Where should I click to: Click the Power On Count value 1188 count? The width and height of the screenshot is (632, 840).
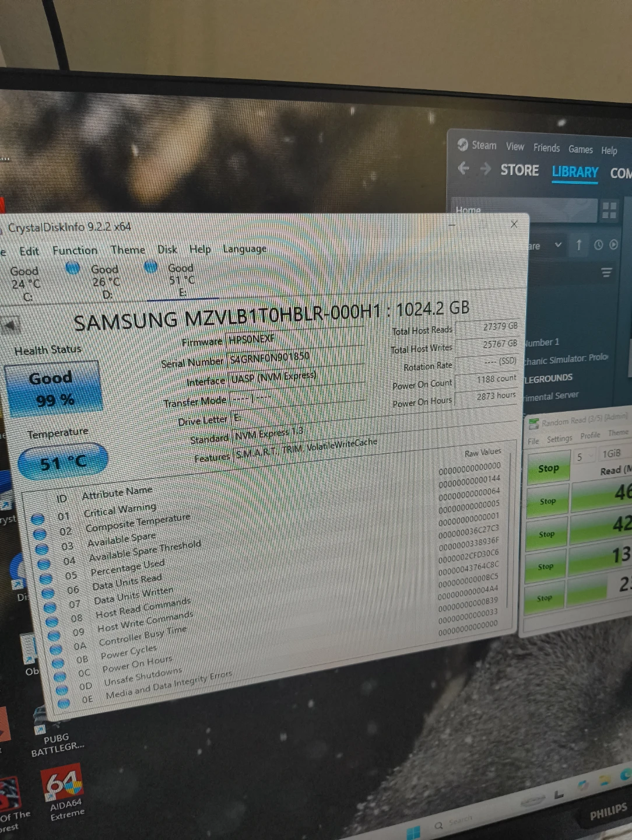pyautogui.click(x=487, y=380)
